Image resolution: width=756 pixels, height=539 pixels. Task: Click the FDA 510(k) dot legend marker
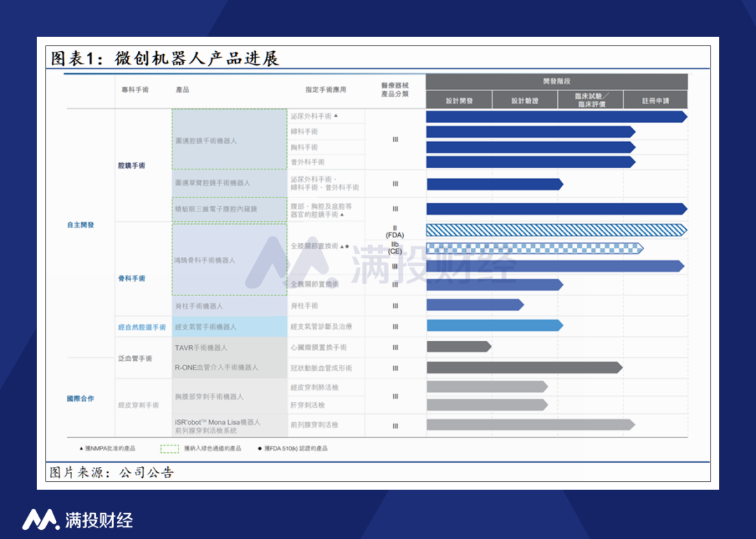(260, 449)
